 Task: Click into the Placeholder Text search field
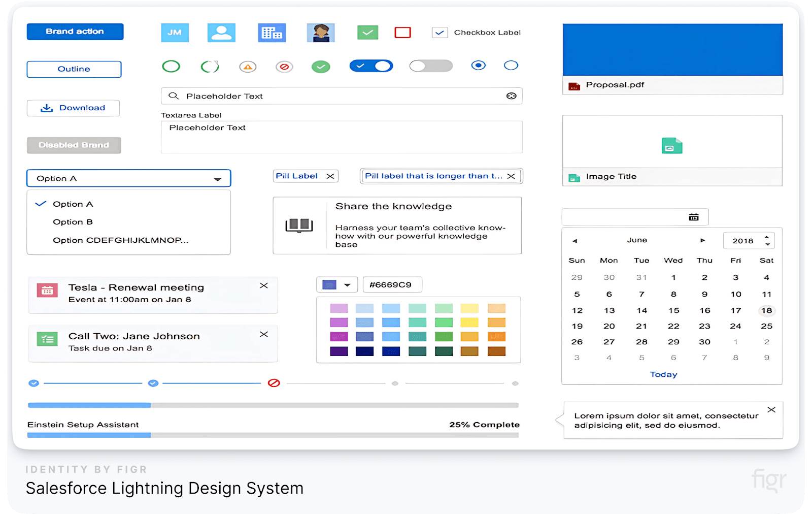342,96
